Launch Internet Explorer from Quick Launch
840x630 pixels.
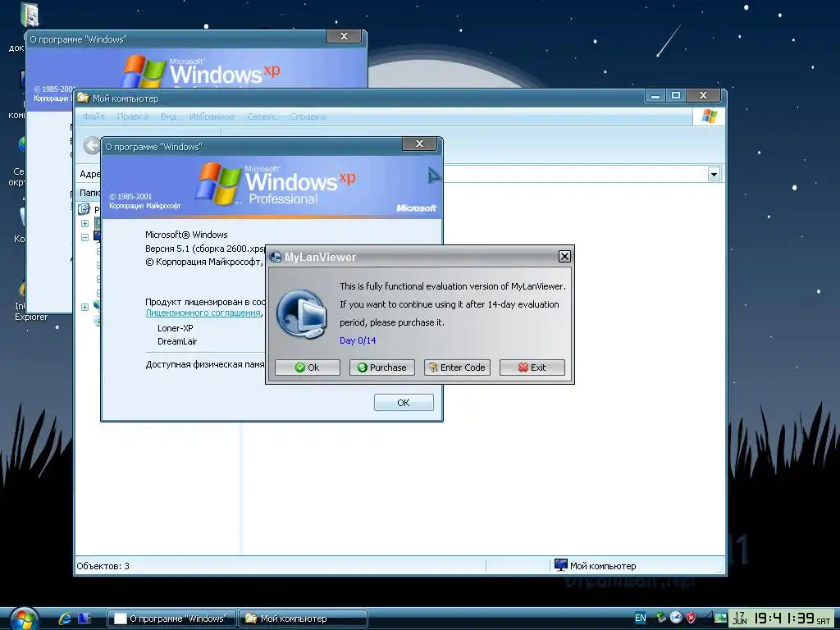[x=66, y=619]
